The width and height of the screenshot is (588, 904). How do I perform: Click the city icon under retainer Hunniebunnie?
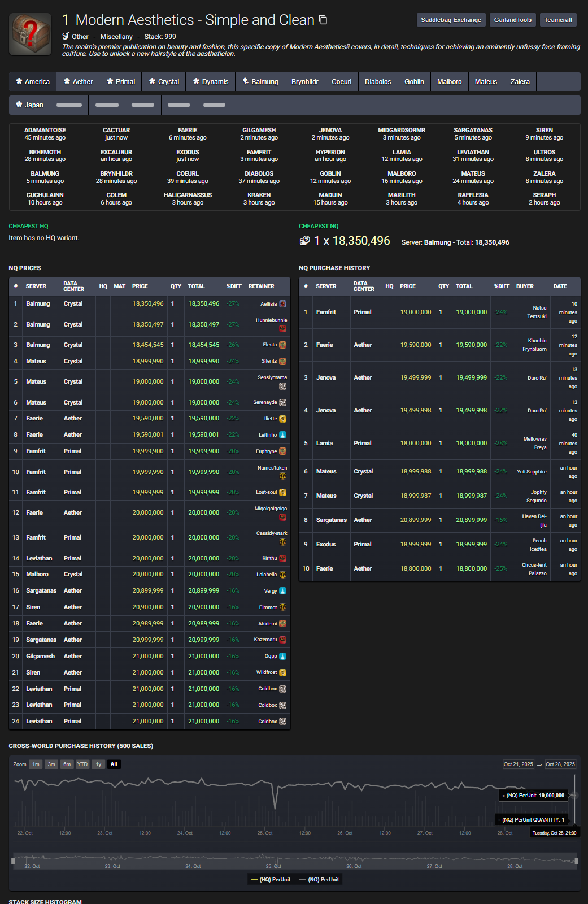pos(283,328)
